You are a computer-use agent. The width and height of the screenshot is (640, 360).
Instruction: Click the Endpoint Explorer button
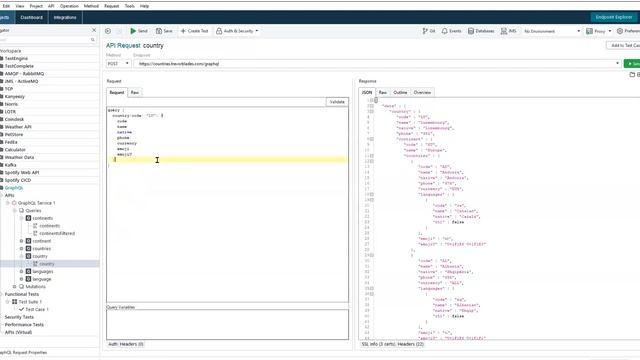(x=613, y=17)
